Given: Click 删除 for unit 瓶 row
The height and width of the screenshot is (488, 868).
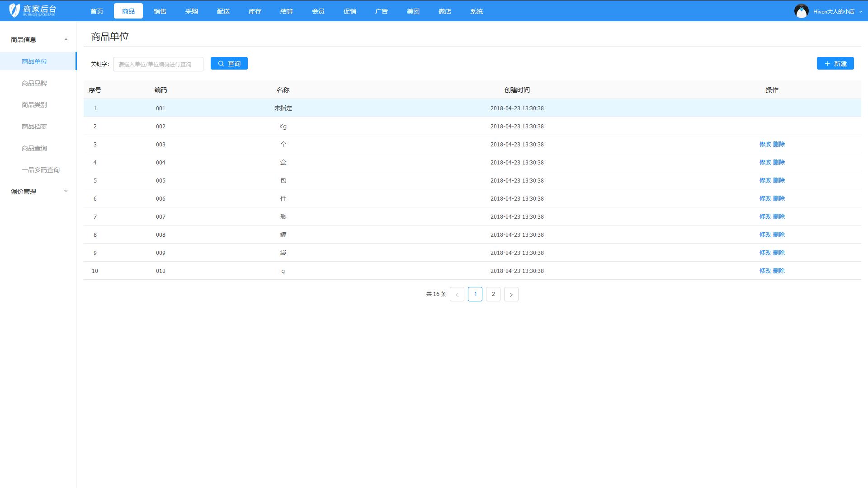Looking at the screenshot, I should tap(779, 216).
